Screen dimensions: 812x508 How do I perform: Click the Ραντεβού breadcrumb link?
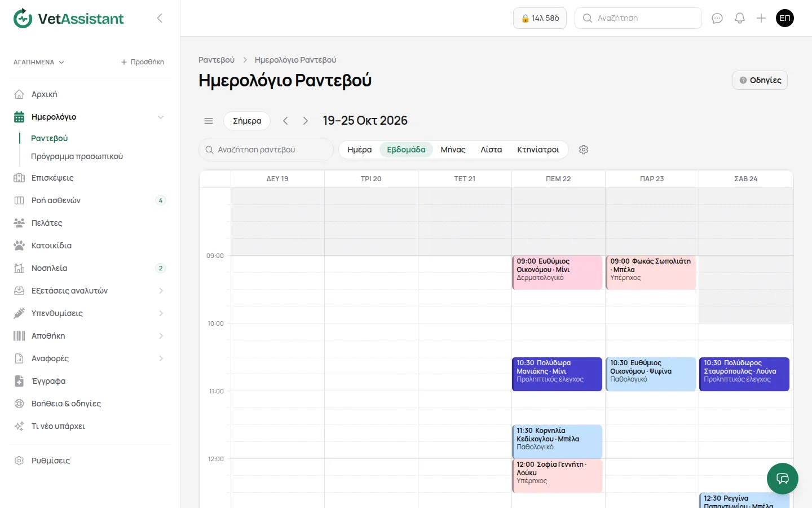(217, 60)
